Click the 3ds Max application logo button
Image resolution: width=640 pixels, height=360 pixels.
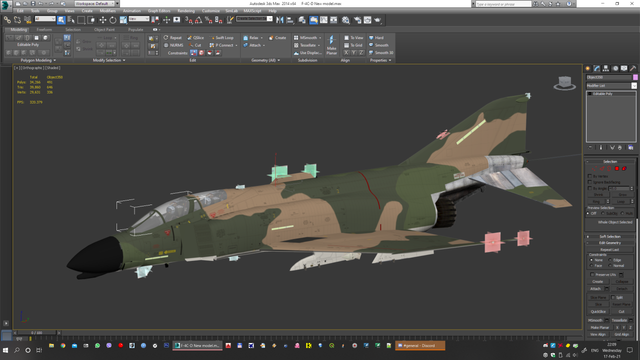pos(5,5)
